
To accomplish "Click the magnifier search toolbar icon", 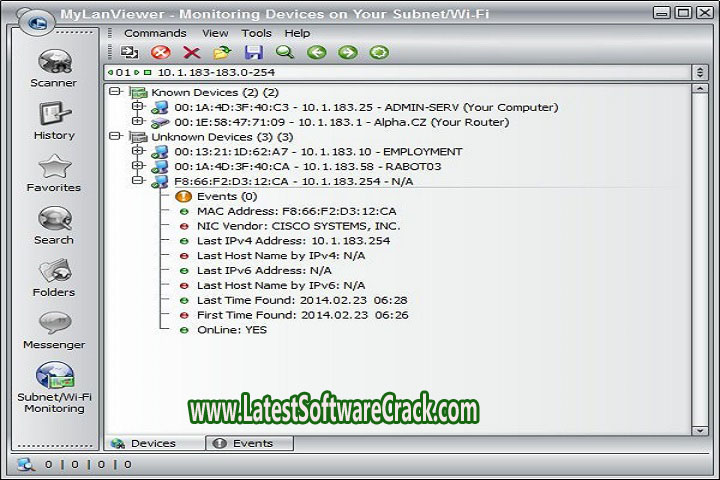I will click(x=285, y=52).
